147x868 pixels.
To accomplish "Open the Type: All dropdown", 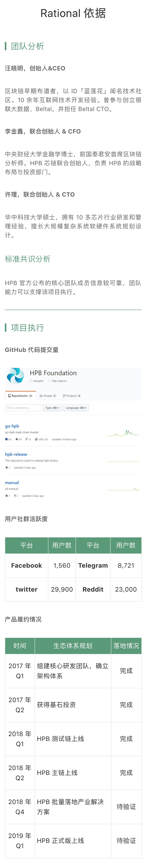I will 52,408.
